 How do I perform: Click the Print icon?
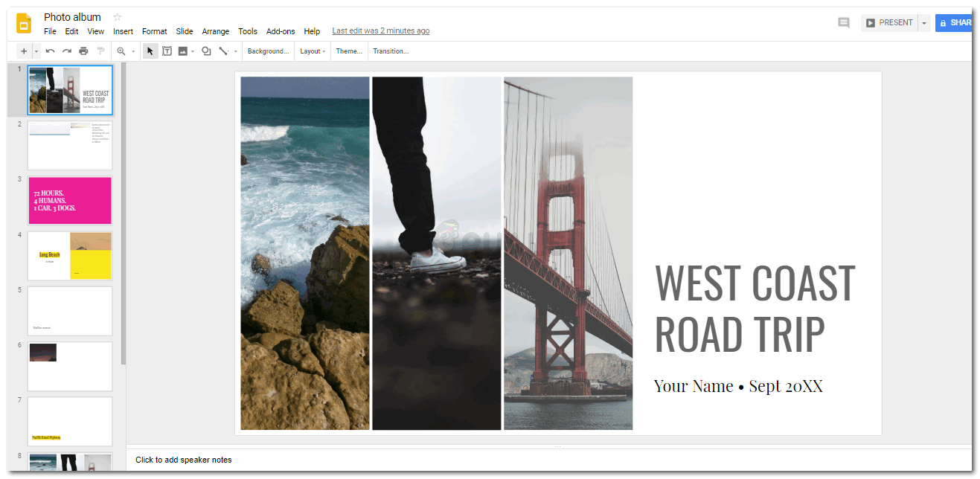pyautogui.click(x=83, y=51)
